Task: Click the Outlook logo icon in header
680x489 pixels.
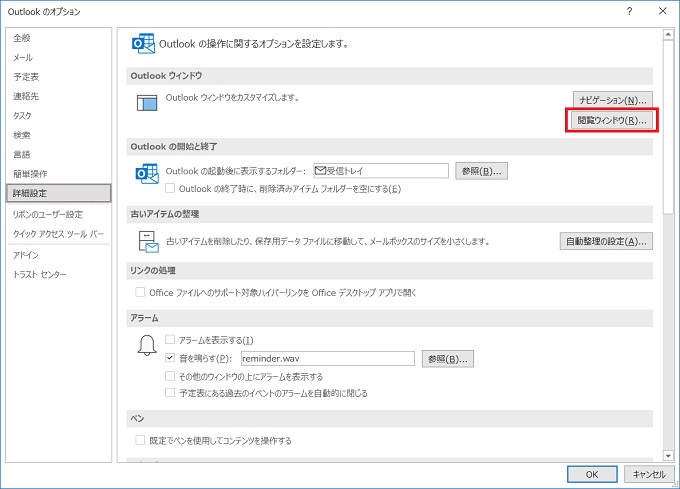Action: 143,43
